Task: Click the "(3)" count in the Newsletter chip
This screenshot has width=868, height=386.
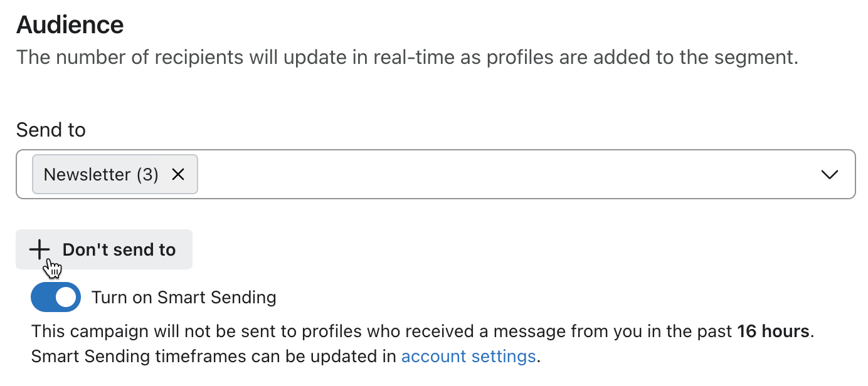Action: click(x=147, y=175)
